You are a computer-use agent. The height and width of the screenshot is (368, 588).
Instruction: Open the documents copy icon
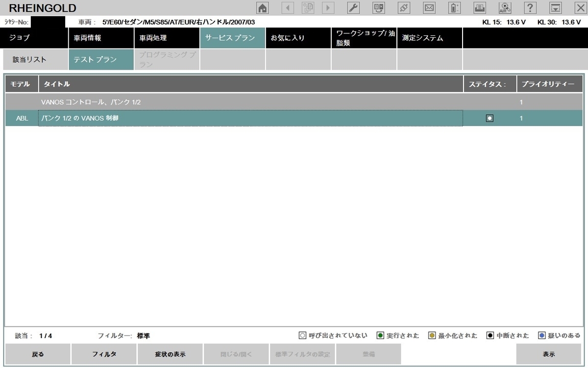click(x=308, y=7)
